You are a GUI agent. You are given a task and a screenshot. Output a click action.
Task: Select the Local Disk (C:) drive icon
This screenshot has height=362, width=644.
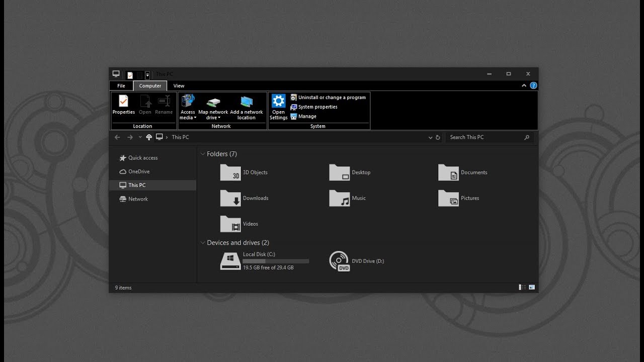point(230,261)
